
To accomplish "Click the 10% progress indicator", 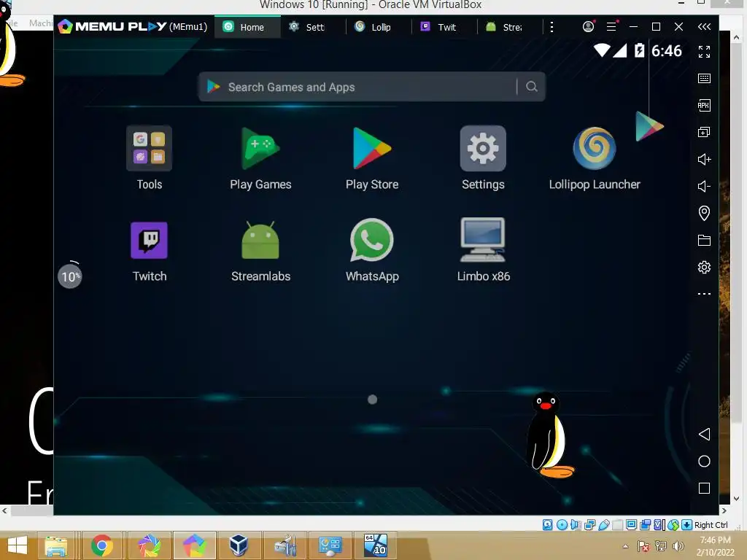I will pos(70,276).
